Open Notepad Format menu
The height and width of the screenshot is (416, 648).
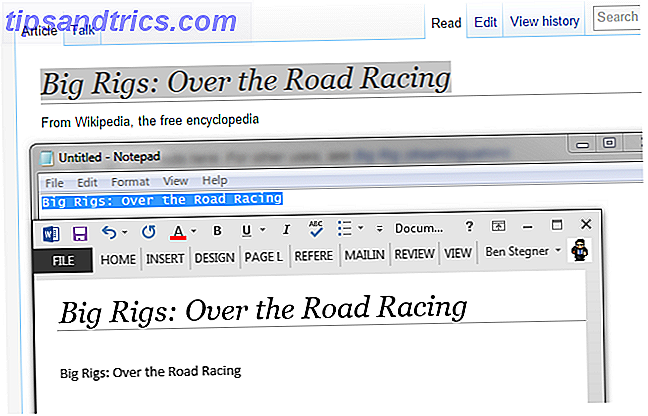pyautogui.click(x=130, y=182)
